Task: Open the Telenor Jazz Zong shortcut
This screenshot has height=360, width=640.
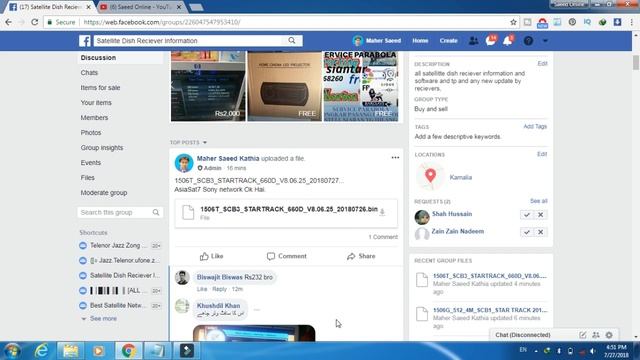Action: pos(118,245)
